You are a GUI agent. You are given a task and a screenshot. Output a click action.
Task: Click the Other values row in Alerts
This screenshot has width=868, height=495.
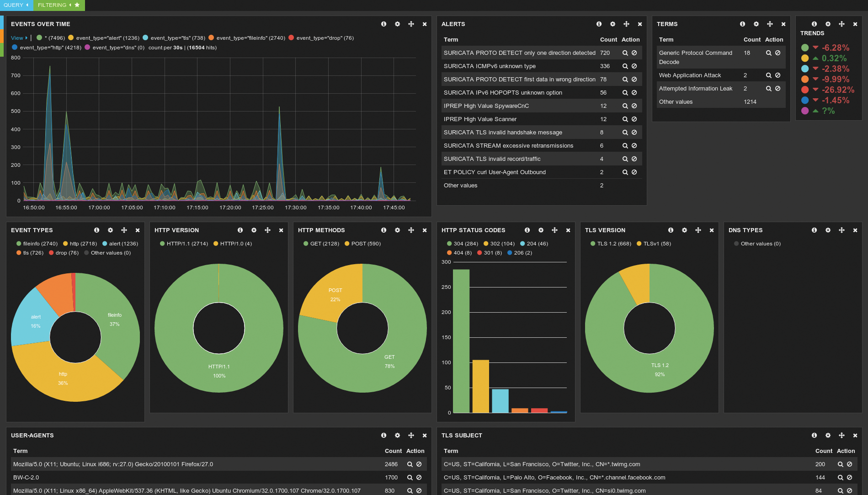point(460,185)
